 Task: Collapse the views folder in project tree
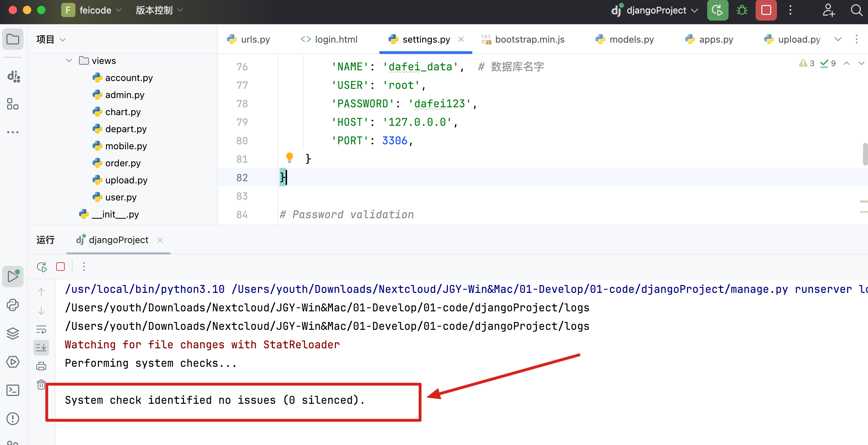(x=68, y=60)
